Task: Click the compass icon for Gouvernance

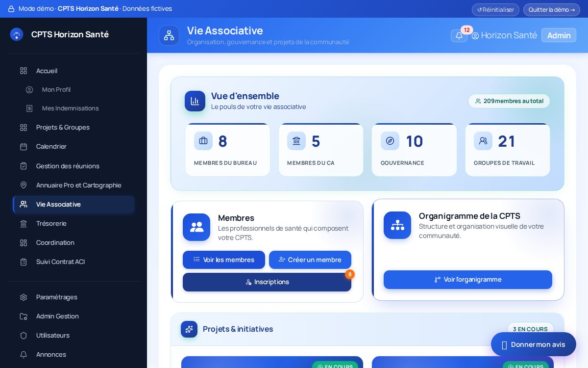Action: pyautogui.click(x=390, y=141)
